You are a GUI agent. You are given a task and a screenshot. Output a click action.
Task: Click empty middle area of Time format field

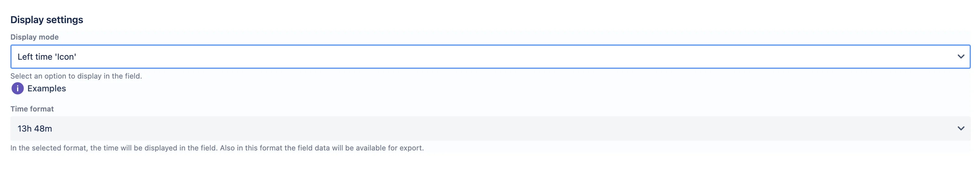pos(490,129)
